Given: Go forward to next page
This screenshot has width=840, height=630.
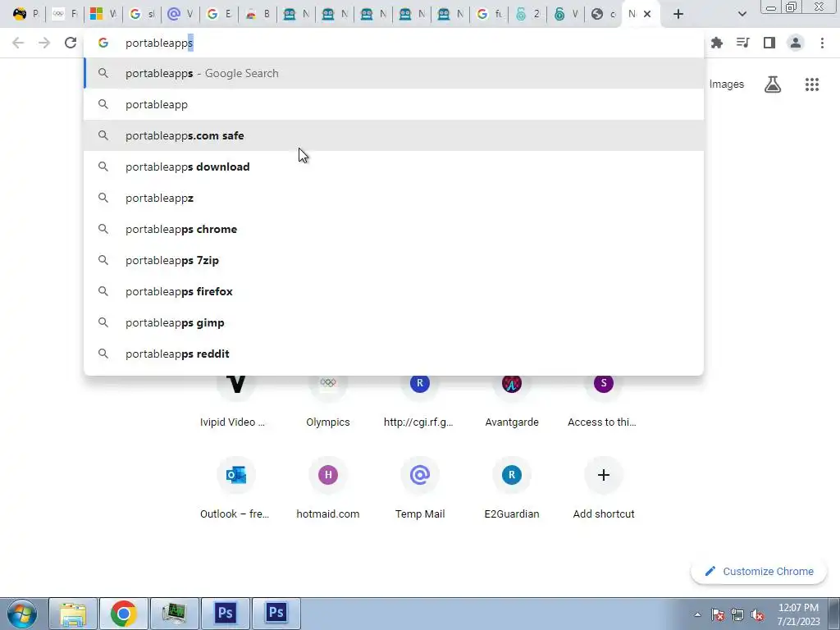Looking at the screenshot, I should 44,43.
